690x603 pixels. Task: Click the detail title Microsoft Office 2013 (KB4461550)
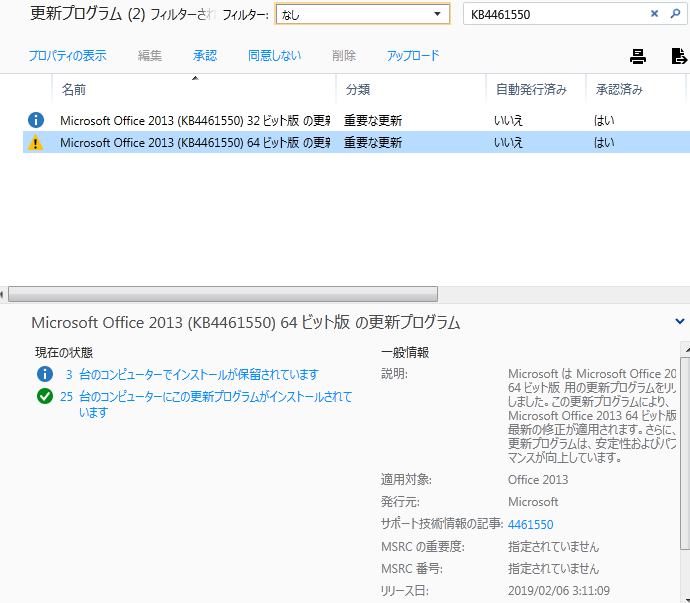pyautogui.click(x=246, y=323)
